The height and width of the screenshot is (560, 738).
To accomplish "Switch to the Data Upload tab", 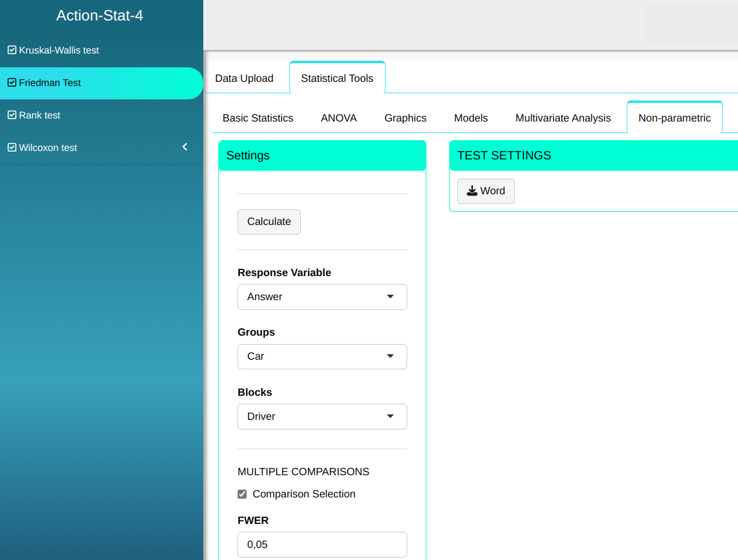I will click(244, 78).
